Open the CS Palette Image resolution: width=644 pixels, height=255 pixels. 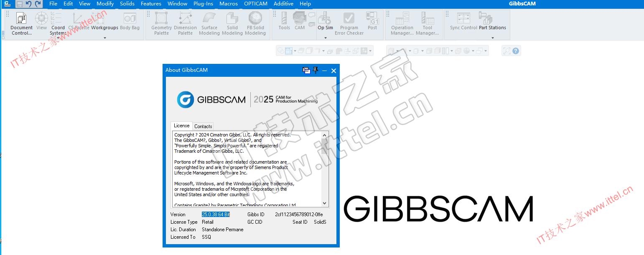point(79,21)
